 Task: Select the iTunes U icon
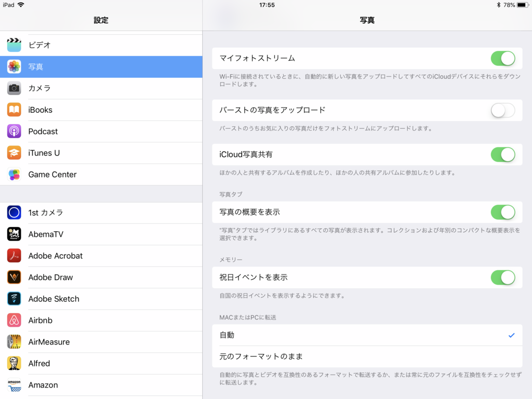14,153
